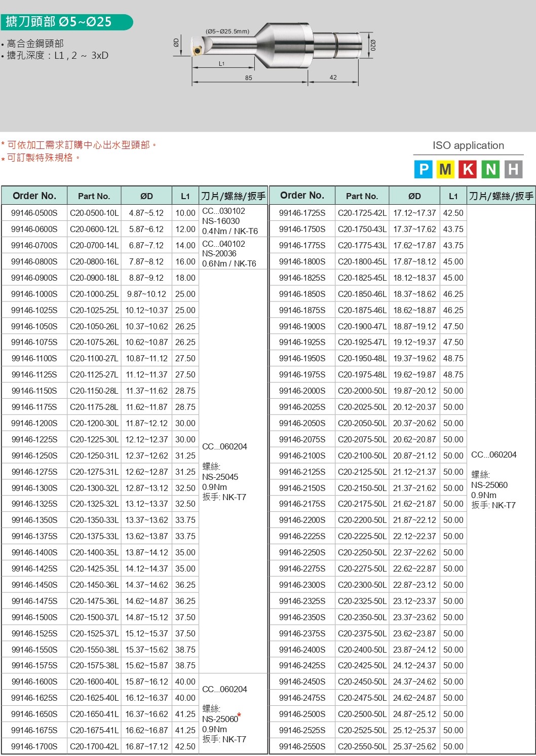Select part number C20-1125-27L
This screenshot has width=536, height=756.
point(94,374)
